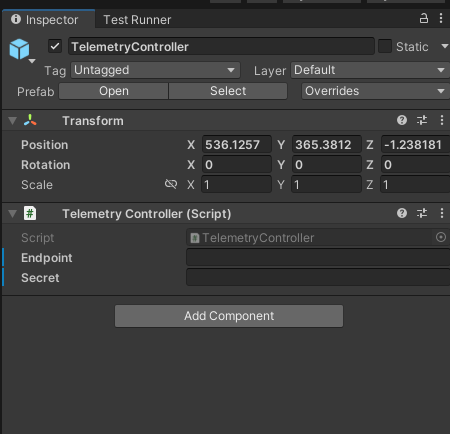Image resolution: width=450 pixels, height=434 pixels.
Task: Open the cube icon selector dropdown arrow
Action: click(x=32, y=61)
